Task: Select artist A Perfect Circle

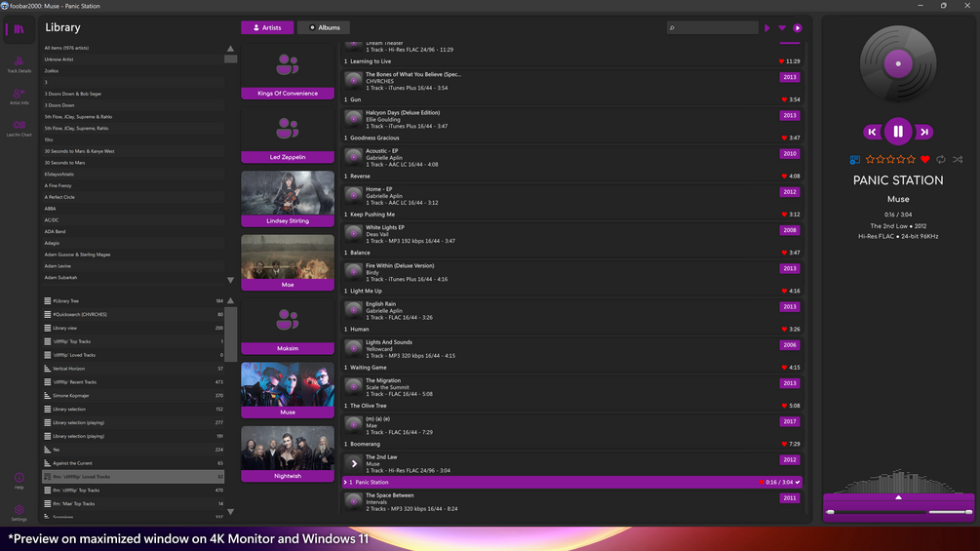Action: pyautogui.click(x=133, y=197)
